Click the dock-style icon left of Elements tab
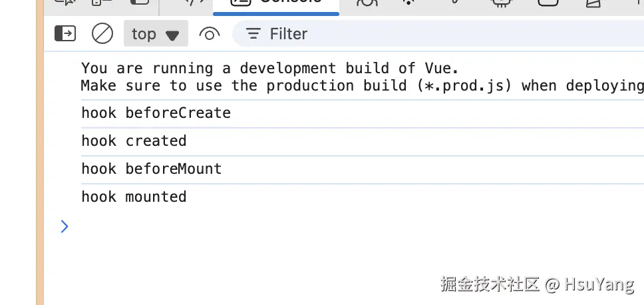The width and height of the screenshot is (644, 305). tap(140, 3)
